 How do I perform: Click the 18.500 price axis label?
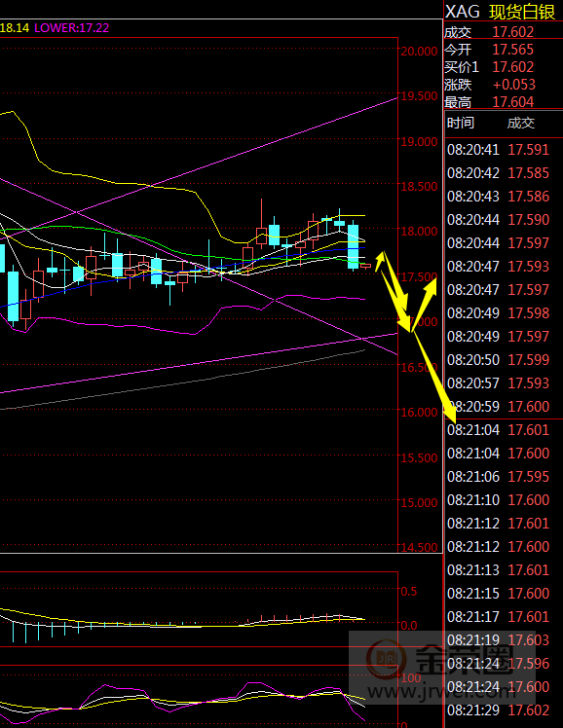pos(419,187)
